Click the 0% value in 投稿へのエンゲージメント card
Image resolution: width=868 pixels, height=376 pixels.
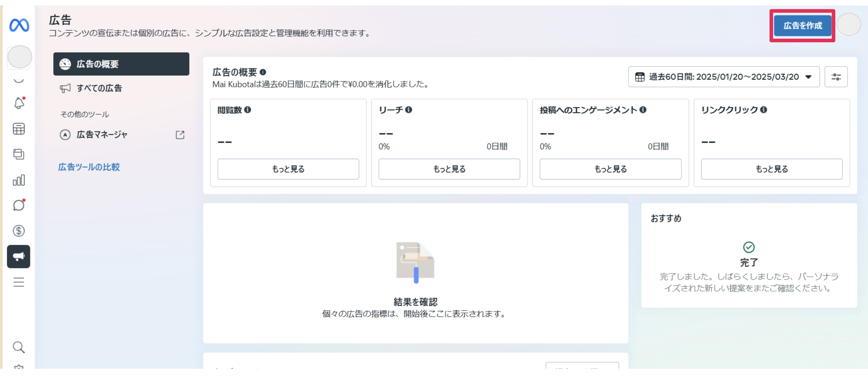tap(545, 147)
